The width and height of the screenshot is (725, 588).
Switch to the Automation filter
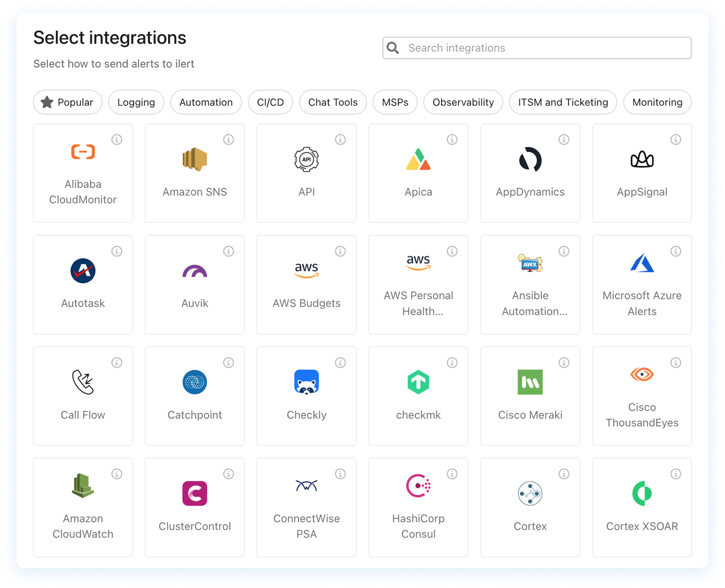(x=206, y=102)
